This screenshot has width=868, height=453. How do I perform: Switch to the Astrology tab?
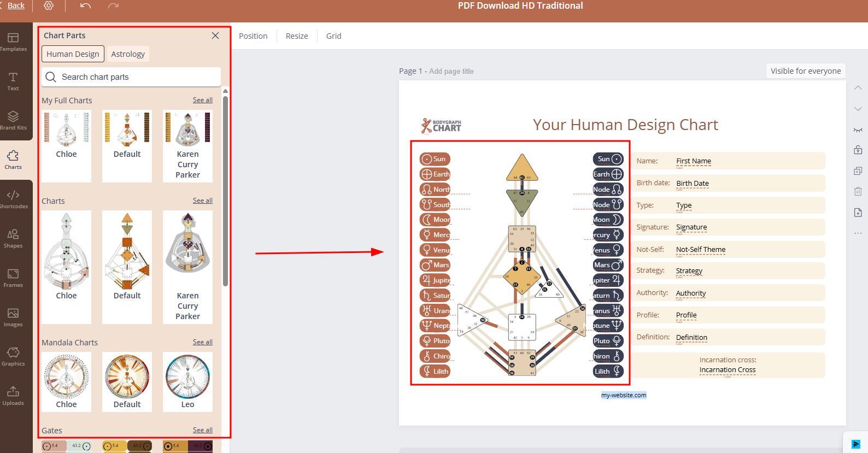[128, 54]
